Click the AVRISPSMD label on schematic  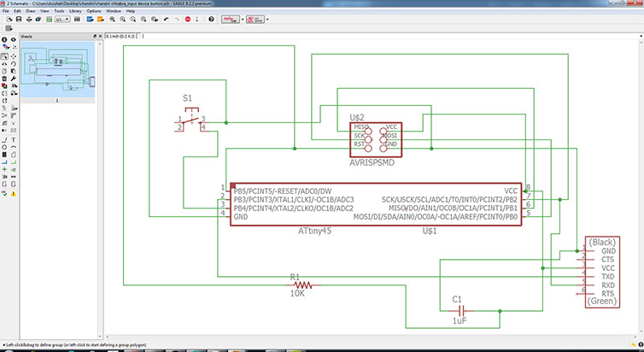point(372,162)
